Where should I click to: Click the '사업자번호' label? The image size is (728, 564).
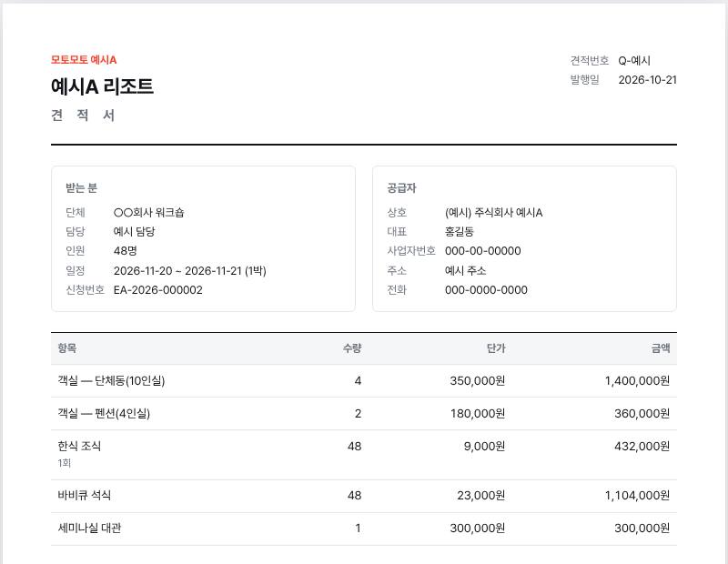(411, 251)
